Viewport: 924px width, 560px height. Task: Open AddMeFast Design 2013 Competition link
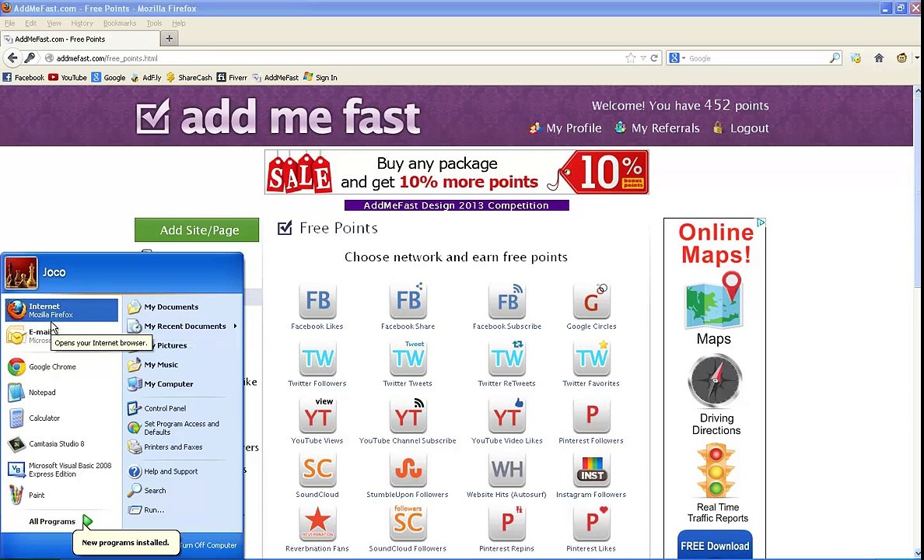point(457,205)
